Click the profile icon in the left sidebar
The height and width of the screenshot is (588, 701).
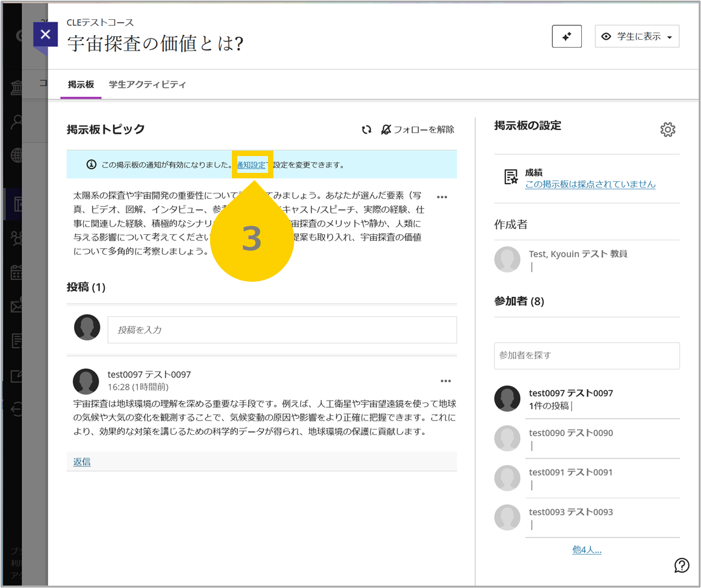point(17,122)
